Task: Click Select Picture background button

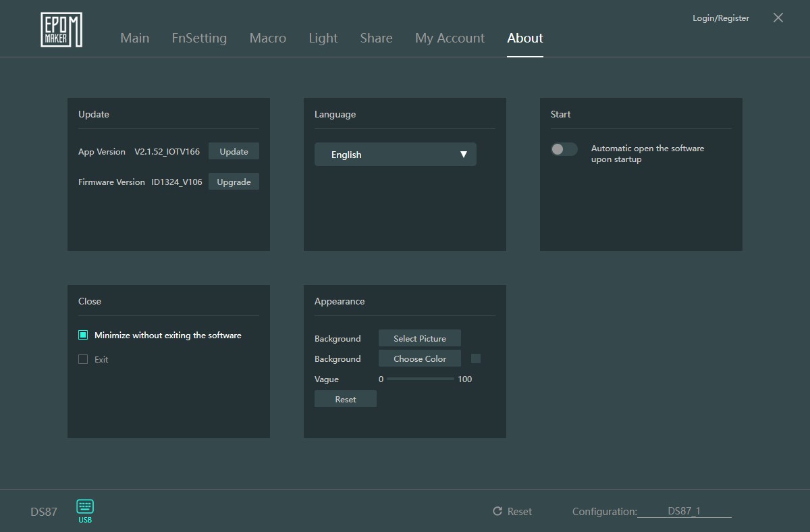Action: click(x=420, y=338)
